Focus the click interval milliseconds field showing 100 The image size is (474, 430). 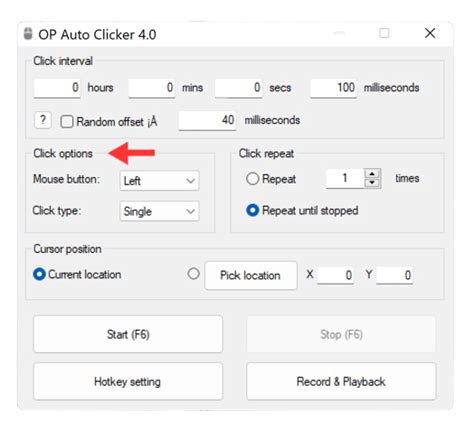(x=333, y=88)
